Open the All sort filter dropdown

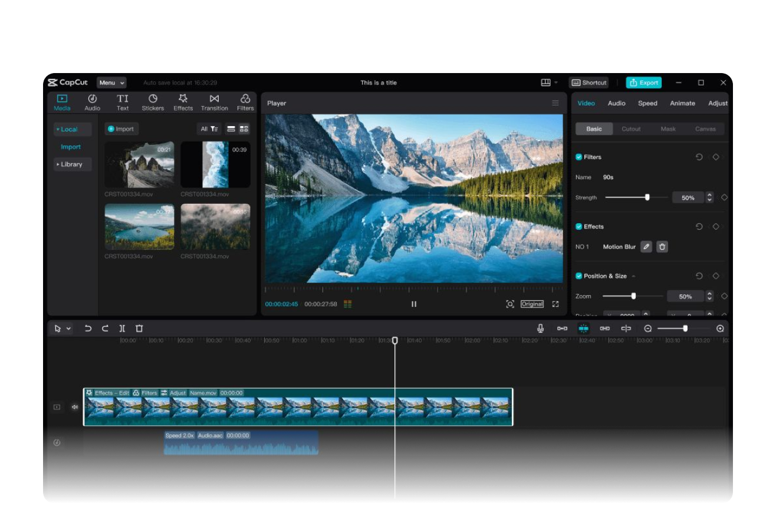[209, 129]
